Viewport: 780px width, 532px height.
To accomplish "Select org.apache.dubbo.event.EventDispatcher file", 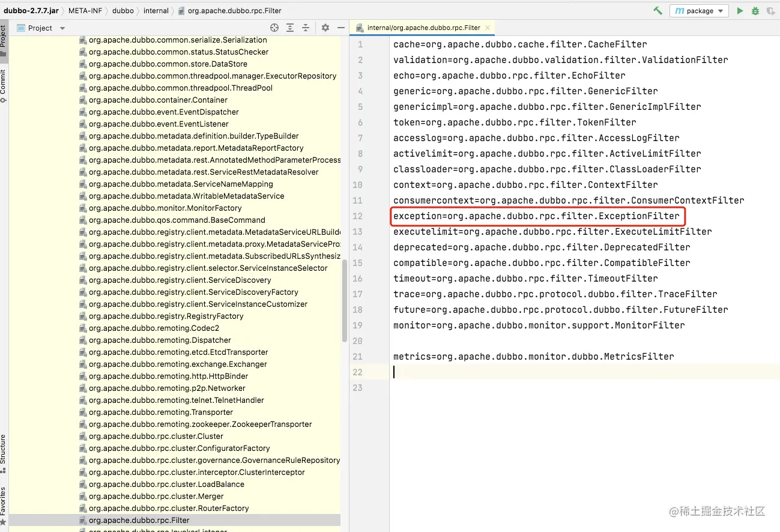I will pos(163,112).
